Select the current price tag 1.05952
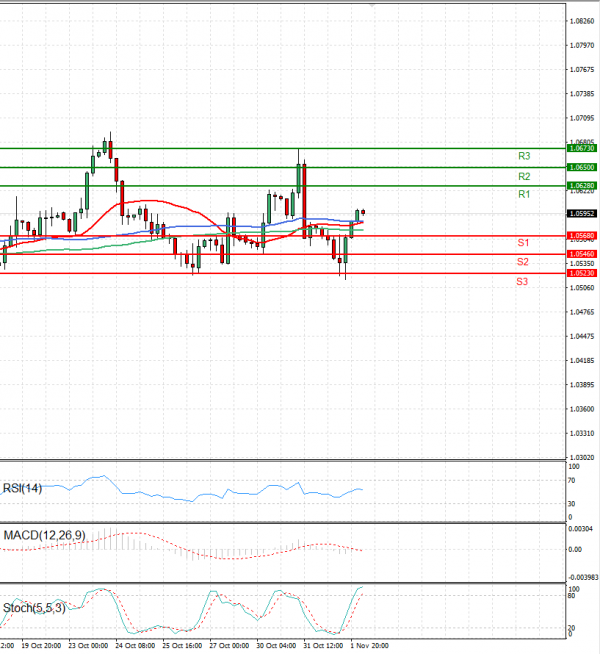The width and height of the screenshot is (600, 654). point(582,214)
